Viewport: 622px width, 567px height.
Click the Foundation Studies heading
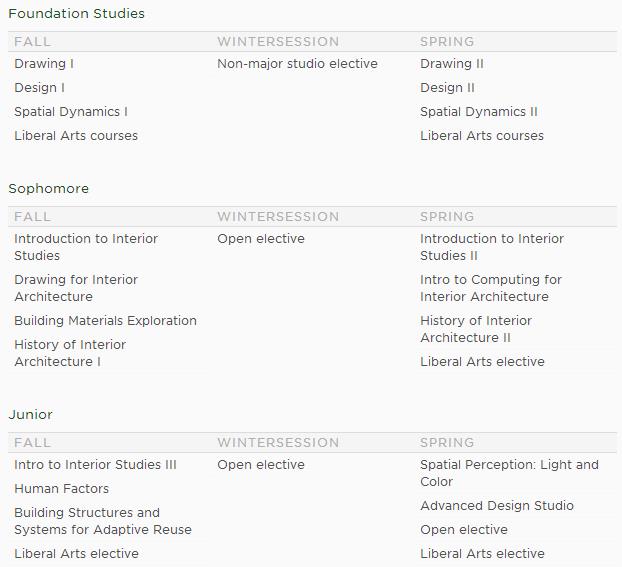[76, 14]
